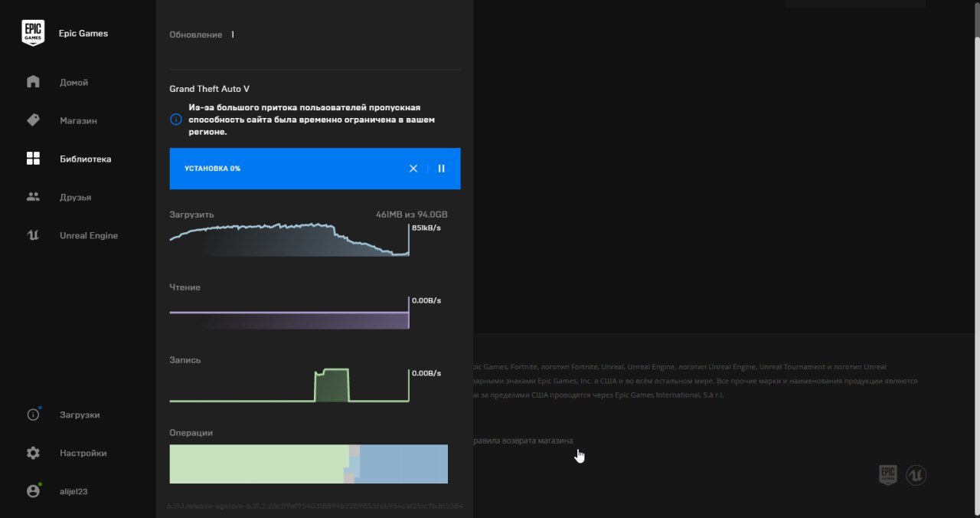
Task: Click the alijel23 profile avatar icon
Action: tap(33, 491)
